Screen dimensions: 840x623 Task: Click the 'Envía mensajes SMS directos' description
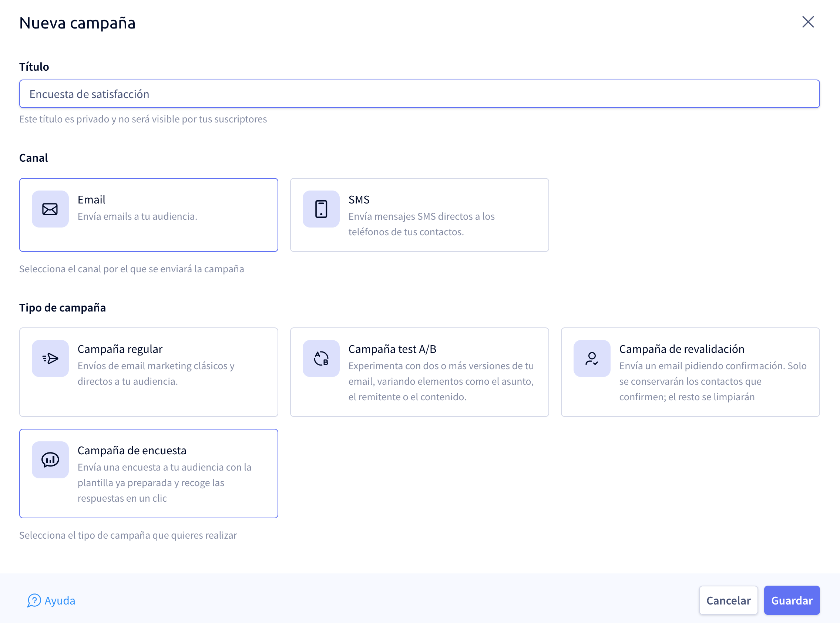coord(421,224)
